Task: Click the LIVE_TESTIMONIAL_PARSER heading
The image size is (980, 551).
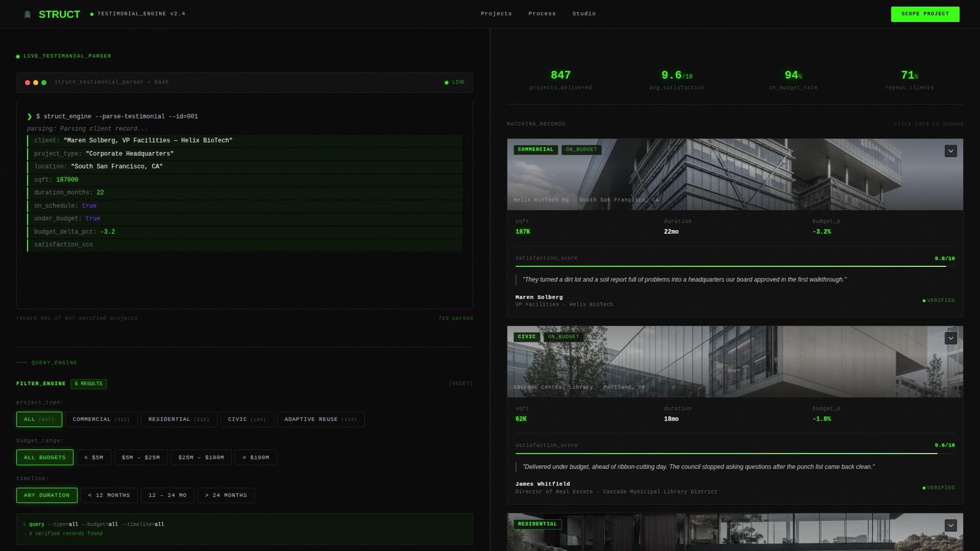Action: [67, 56]
